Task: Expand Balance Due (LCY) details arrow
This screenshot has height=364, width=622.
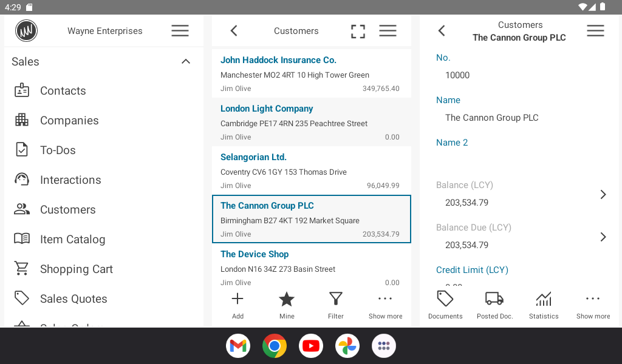Action: tap(603, 237)
